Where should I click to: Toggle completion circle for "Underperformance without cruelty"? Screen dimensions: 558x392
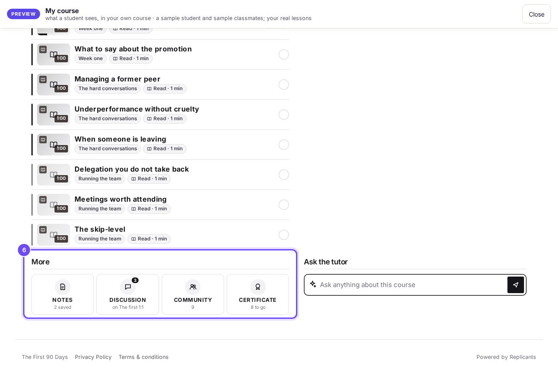pyautogui.click(x=284, y=115)
